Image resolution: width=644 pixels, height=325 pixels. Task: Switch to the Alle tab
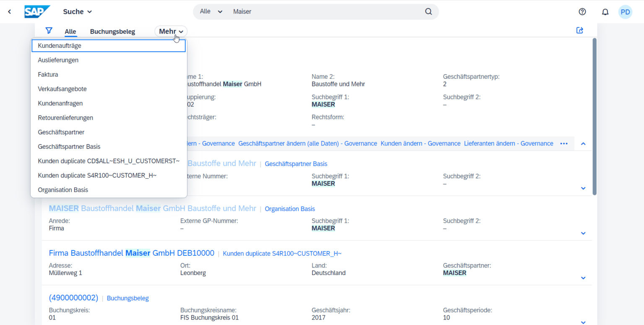pos(70,31)
